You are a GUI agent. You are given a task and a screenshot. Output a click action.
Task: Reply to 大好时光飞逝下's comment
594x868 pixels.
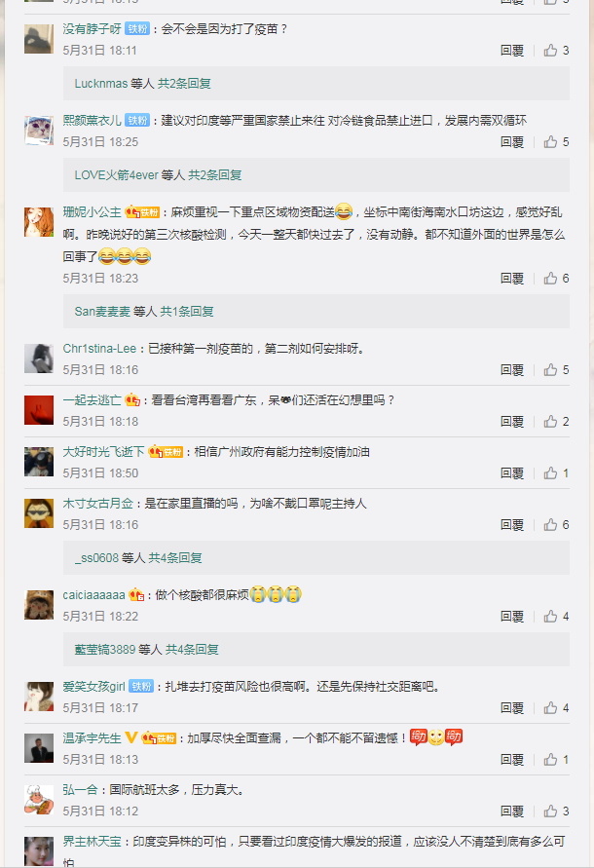[x=512, y=472]
